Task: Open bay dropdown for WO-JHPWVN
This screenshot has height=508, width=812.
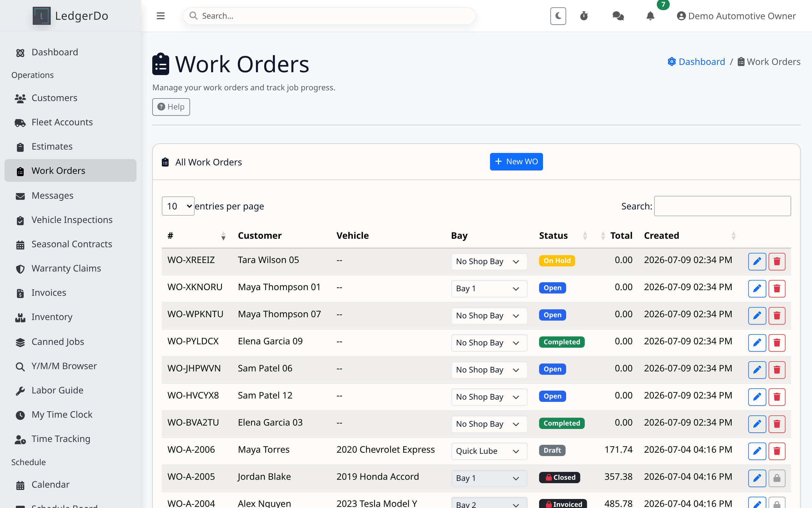Action: pos(489,370)
